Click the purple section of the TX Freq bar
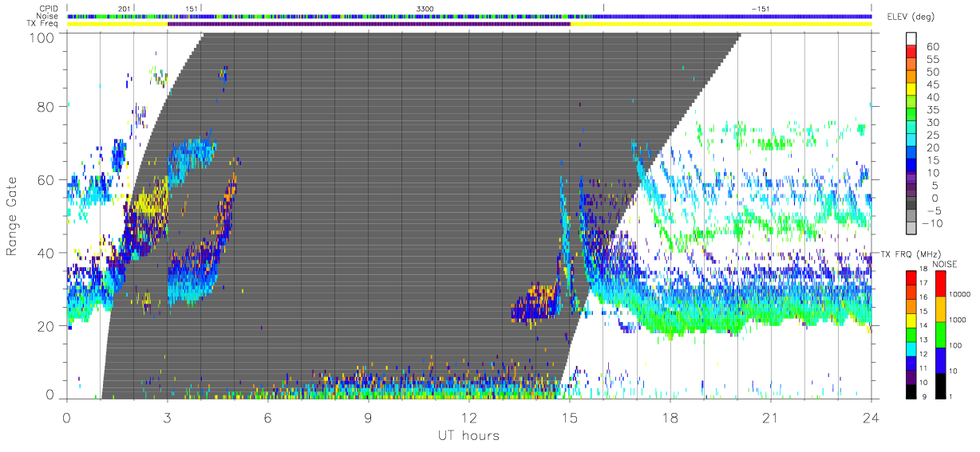Viewport: 980px width, 452px height. pyautogui.click(x=369, y=24)
